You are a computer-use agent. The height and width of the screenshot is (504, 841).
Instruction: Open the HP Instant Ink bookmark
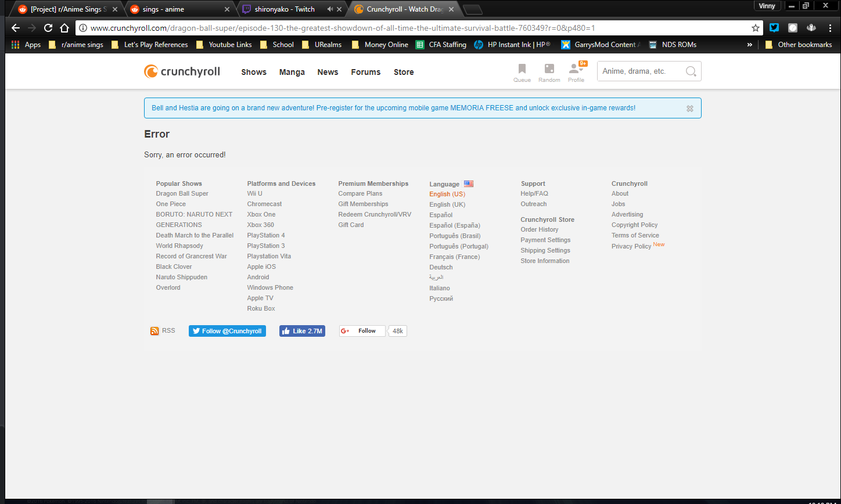512,45
